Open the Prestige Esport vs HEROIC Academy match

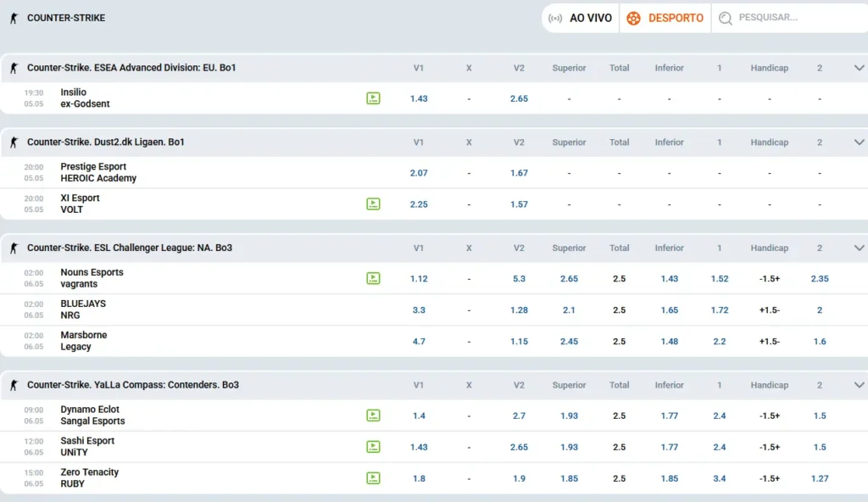pos(98,172)
